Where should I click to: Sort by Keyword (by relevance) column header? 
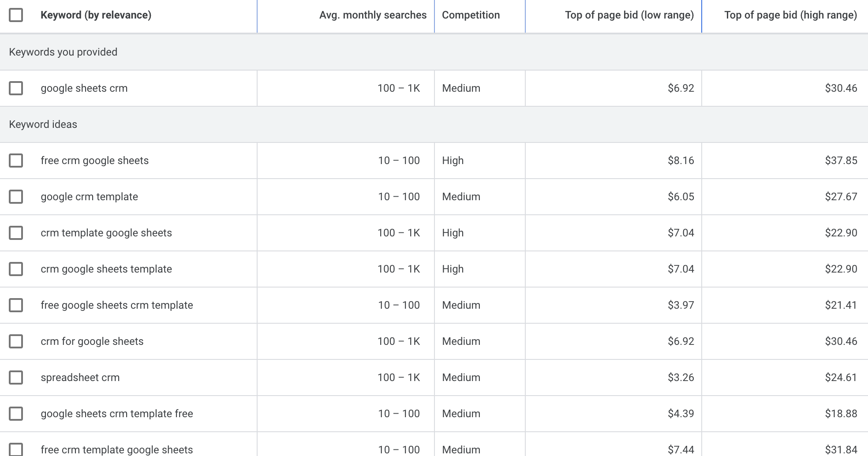pos(96,15)
